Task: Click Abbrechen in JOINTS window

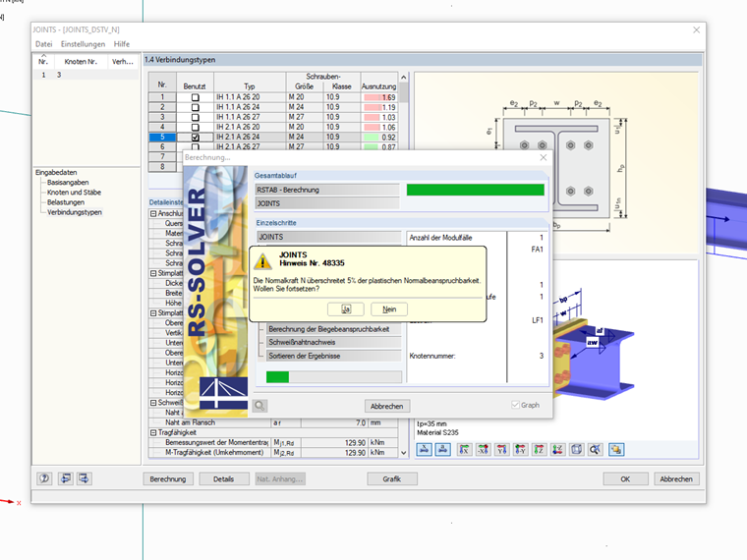Action: pyautogui.click(x=676, y=479)
